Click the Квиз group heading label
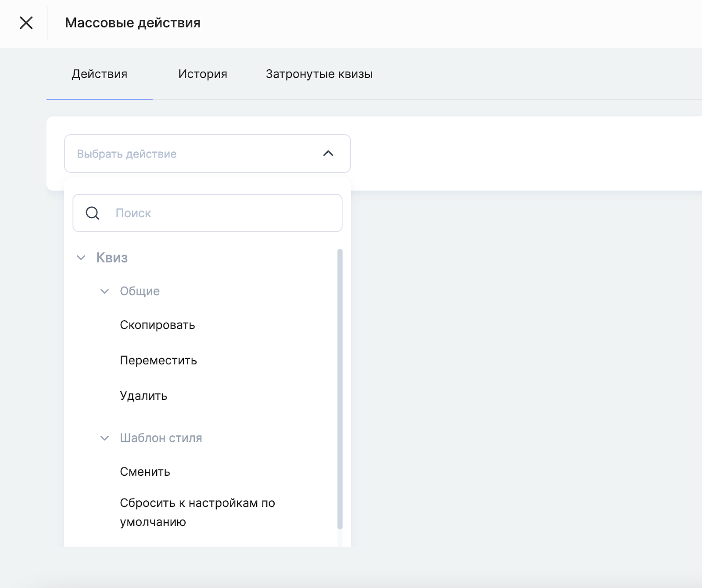Viewport: 702px width, 588px height. 112,258
